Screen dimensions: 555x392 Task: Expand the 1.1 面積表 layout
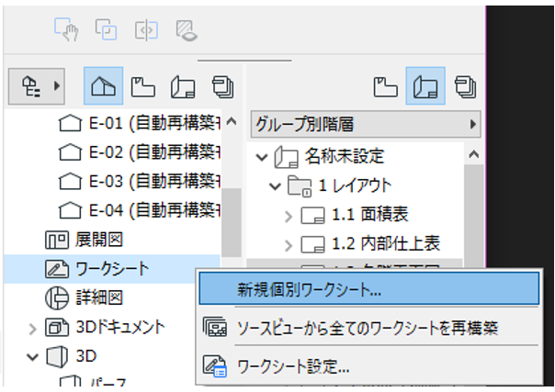click(289, 217)
